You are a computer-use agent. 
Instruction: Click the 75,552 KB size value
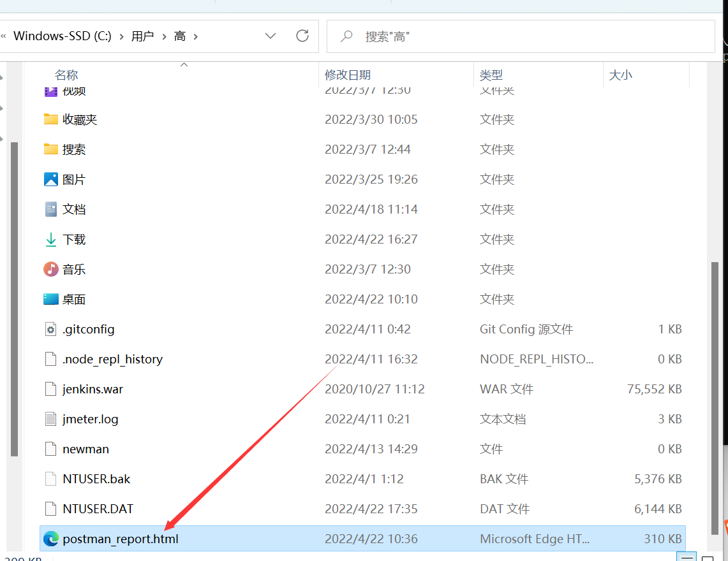[x=654, y=390]
